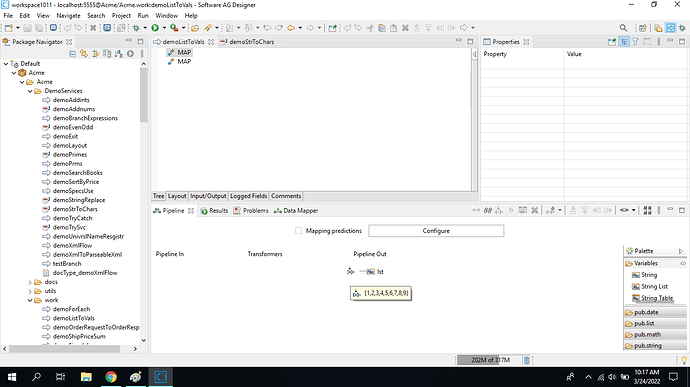Click the search magnifier icon in toolbar

coord(623,28)
